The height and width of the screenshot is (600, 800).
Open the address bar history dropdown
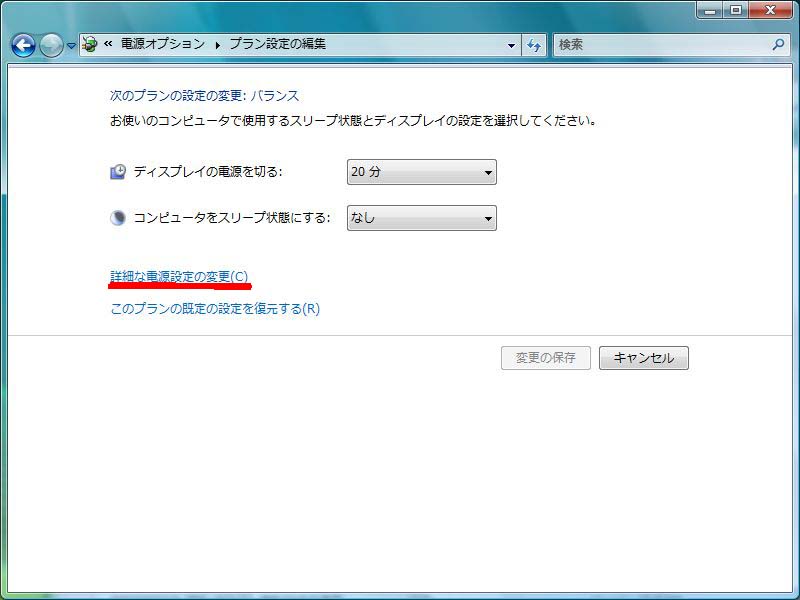[511, 45]
